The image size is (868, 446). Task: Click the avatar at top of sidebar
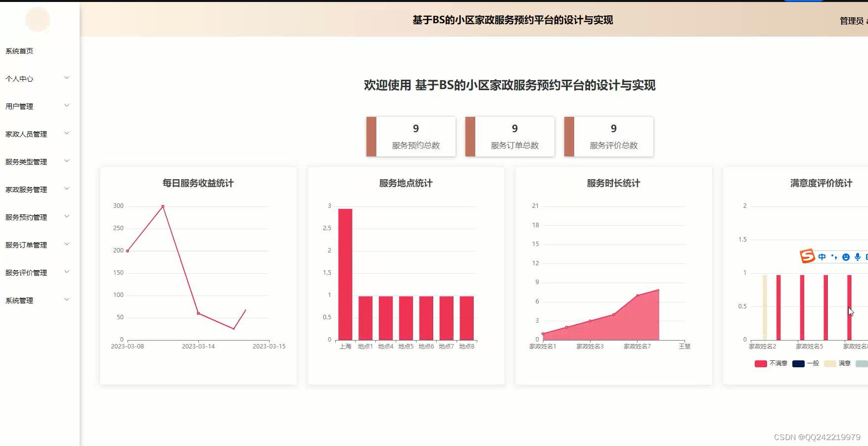(38, 19)
